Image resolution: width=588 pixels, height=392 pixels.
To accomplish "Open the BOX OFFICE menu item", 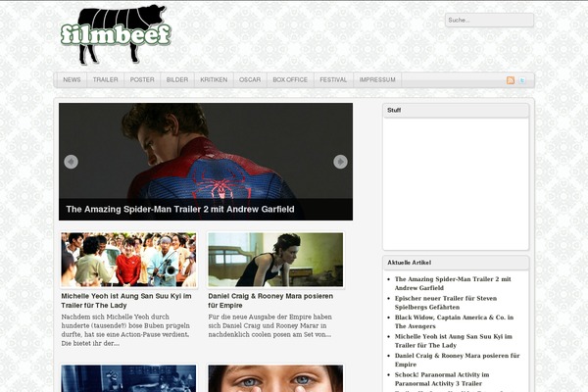I will (x=290, y=80).
